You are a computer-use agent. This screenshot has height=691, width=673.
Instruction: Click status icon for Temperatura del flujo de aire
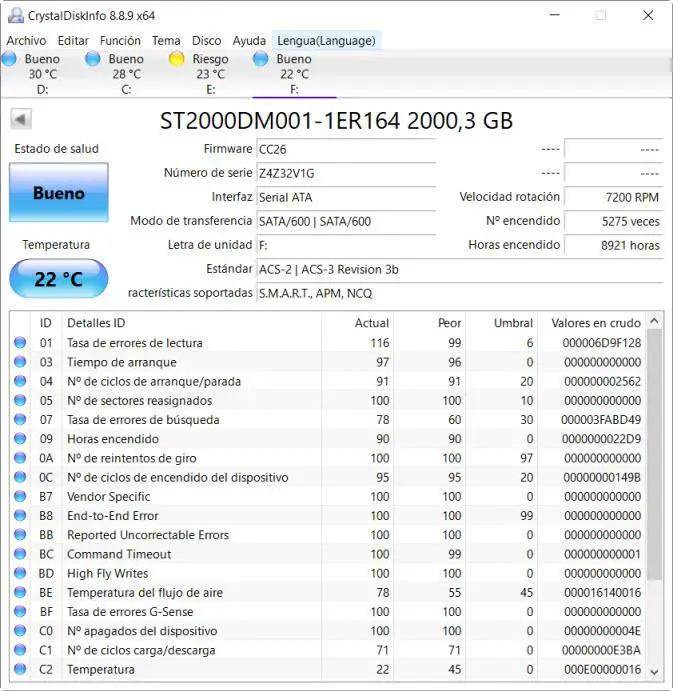(x=20, y=592)
